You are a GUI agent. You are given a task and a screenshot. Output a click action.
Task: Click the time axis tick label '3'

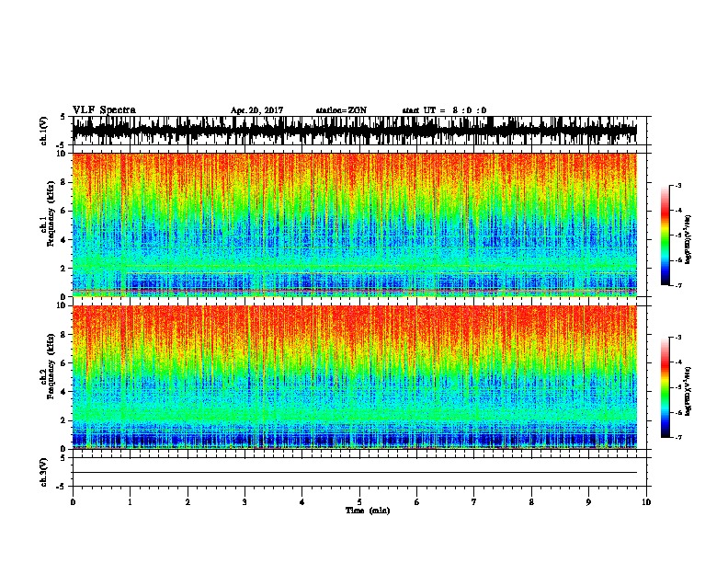point(245,502)
